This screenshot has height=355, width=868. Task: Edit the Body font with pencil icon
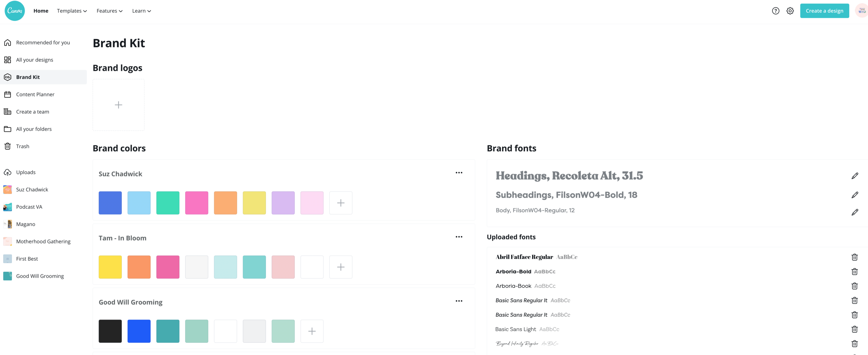point(854,212)
